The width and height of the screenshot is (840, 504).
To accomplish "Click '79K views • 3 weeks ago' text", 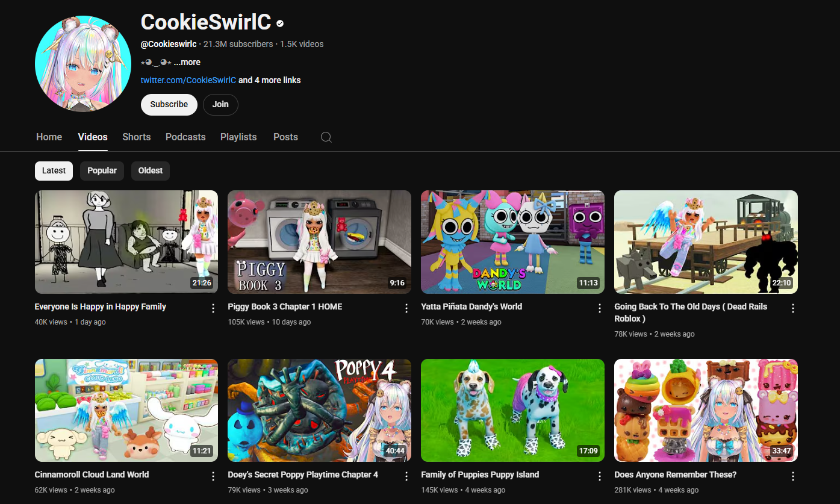I will (268, 490).
